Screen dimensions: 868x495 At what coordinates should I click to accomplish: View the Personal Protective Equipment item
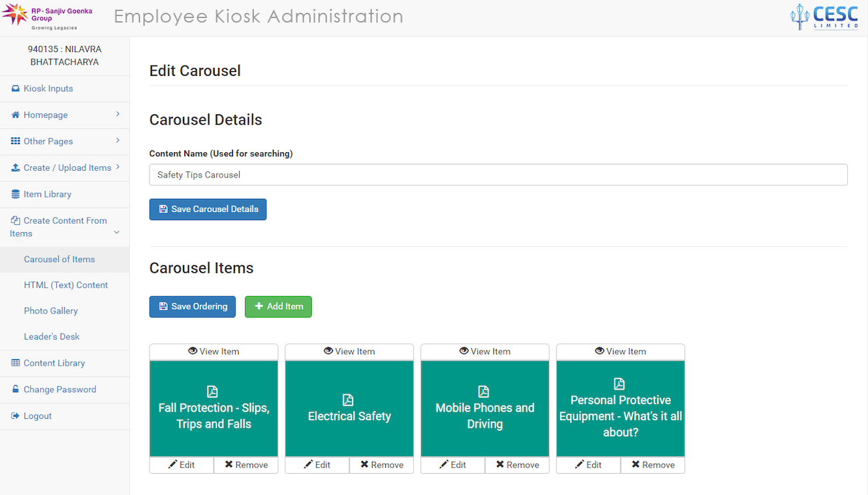(620, 352)
